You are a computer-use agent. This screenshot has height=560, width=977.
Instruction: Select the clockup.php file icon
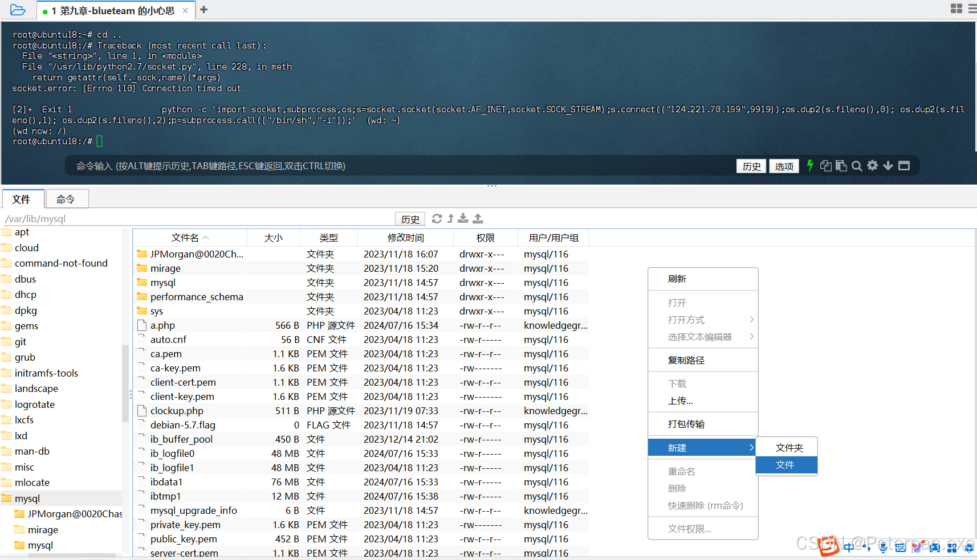142,411
